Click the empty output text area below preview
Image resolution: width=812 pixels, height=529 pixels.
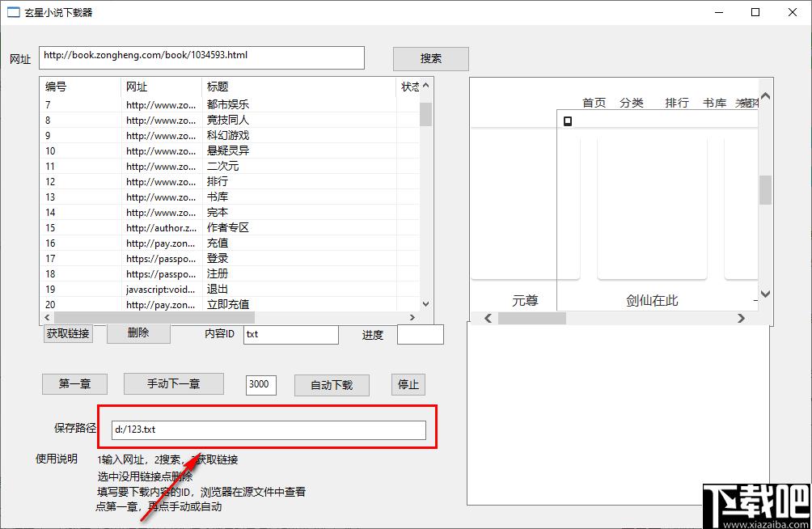click(619, 413)
